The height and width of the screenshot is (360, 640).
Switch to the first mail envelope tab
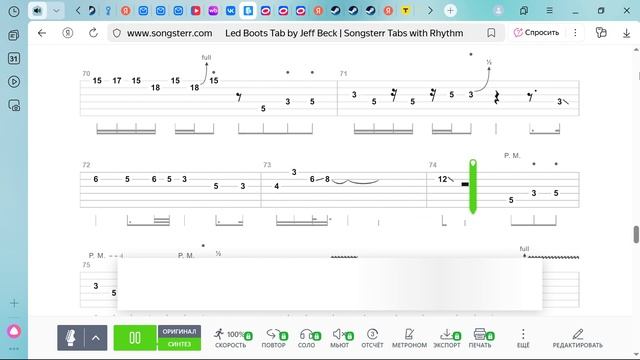pyautogui.click(x=143, y=11)
